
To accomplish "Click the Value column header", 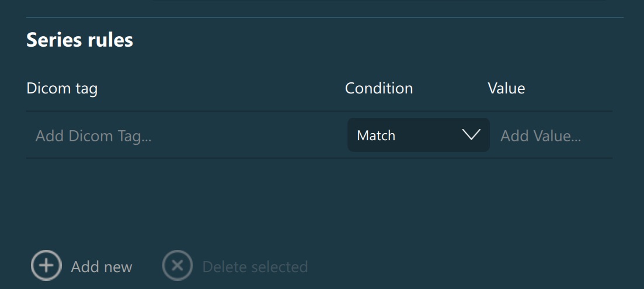I will [506, 88].
